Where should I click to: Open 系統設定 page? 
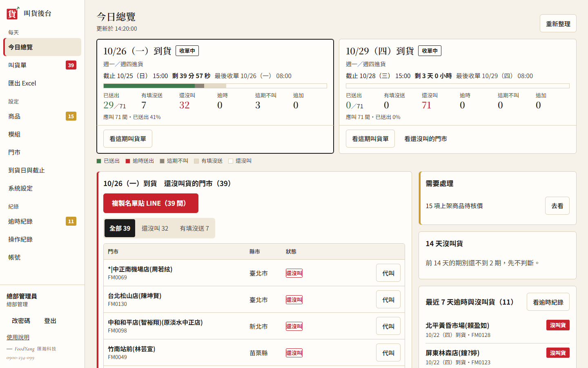[x=42, y=188]
